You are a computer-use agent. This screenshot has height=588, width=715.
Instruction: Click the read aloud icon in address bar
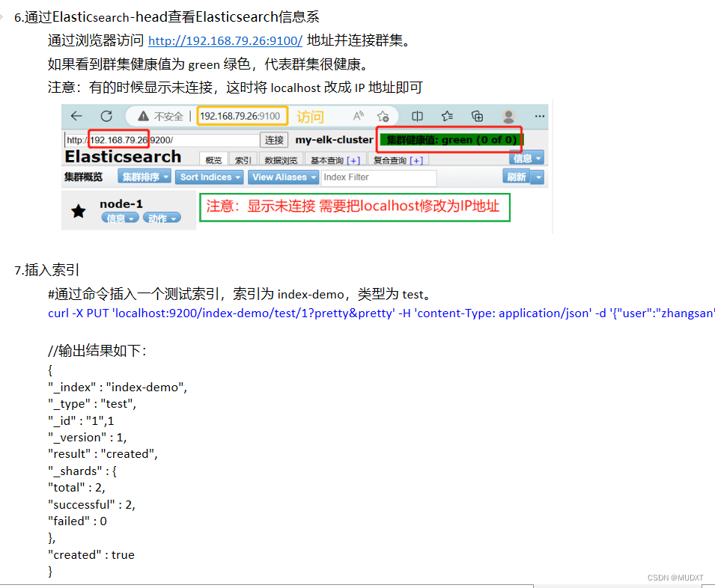click(359, 116)
